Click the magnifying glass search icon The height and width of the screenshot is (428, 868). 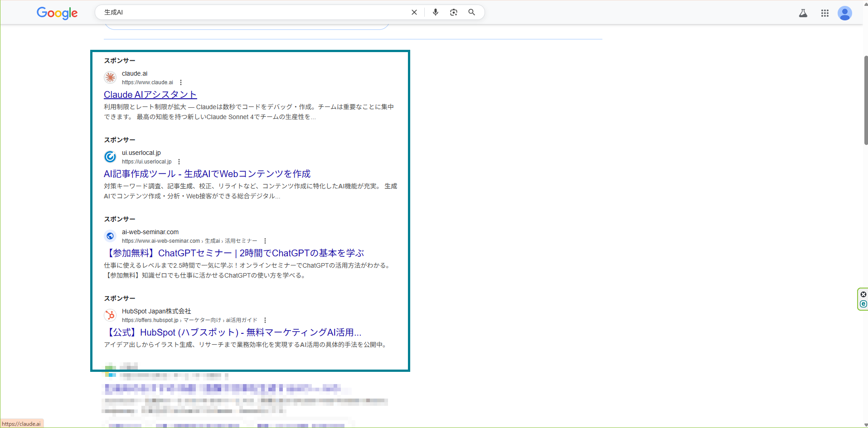click(471, 12)
